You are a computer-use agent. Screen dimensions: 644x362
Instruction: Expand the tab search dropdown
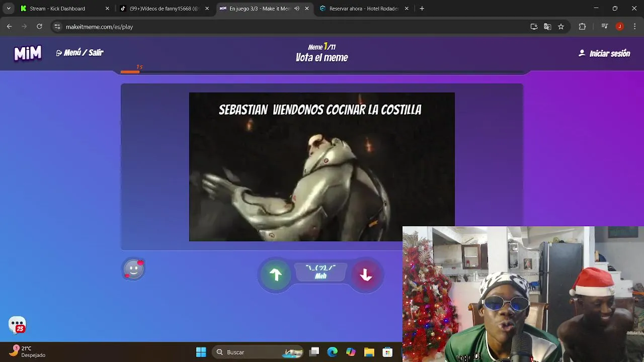coord(9,9)
